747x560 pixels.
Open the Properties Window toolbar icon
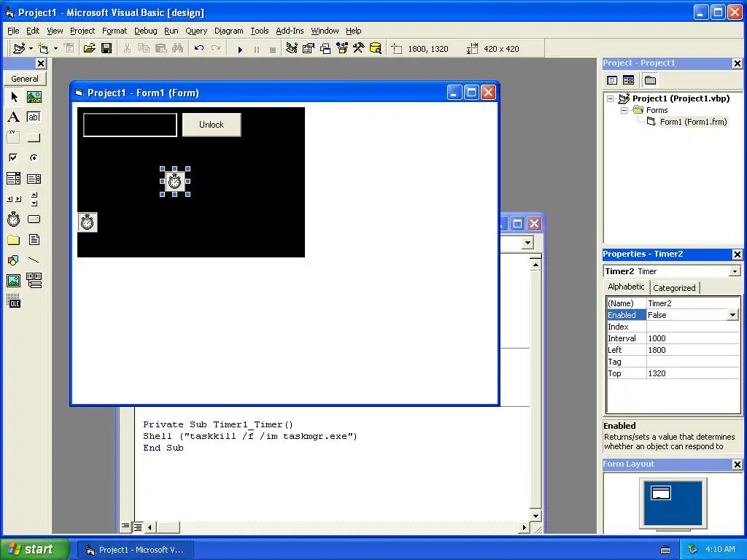[x=309, y=49]
